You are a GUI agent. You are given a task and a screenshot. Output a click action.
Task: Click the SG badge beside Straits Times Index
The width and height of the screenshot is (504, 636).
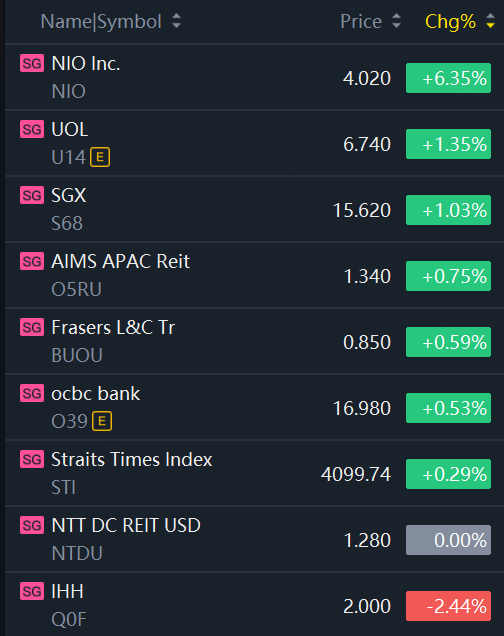tap(32, 460)
